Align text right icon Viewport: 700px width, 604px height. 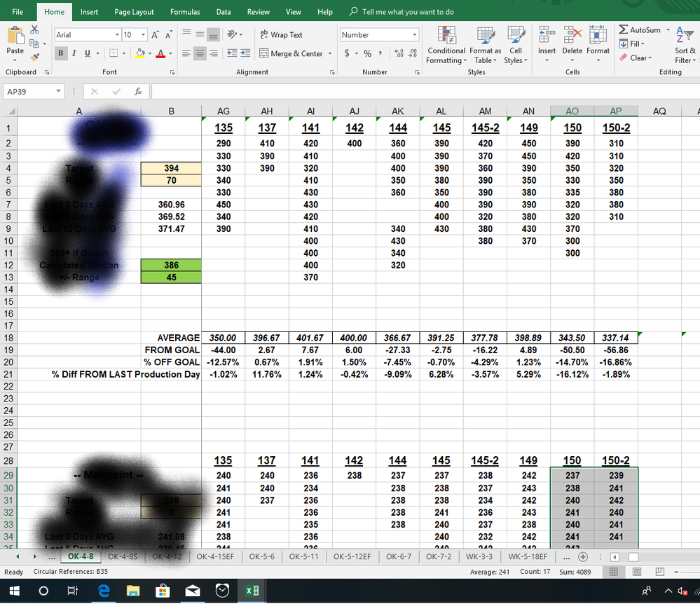(x=214, y=53)
